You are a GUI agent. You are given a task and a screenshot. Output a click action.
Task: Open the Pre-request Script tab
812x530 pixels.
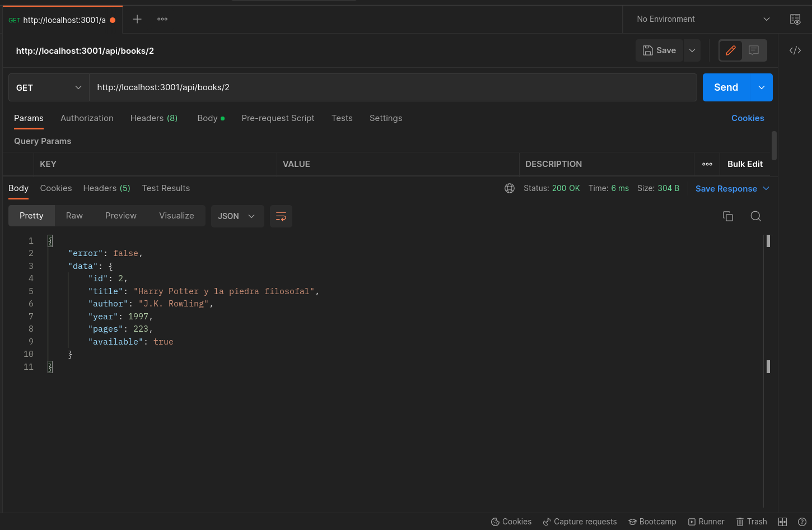click(x=278, y=118)
